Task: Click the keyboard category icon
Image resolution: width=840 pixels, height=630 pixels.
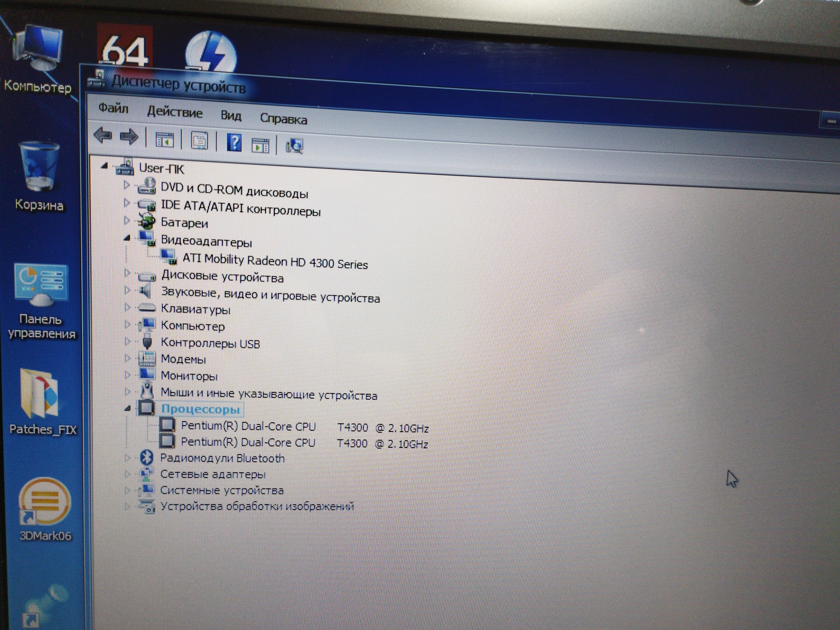Action: pos(147,308)
